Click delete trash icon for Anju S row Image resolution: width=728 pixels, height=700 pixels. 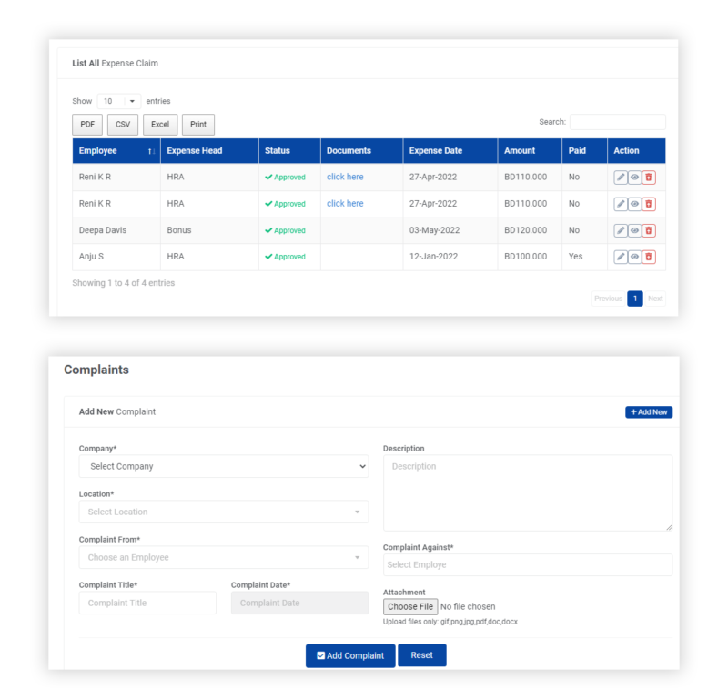(649, 258)
